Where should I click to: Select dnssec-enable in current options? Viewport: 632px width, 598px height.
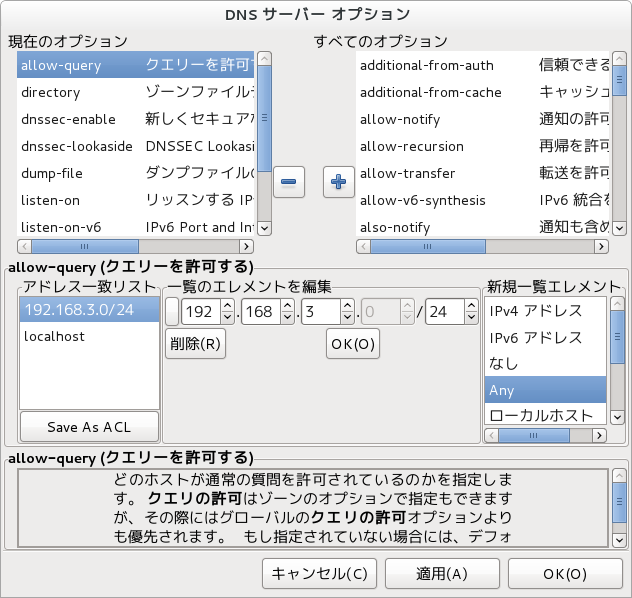(x=135, y=119)
